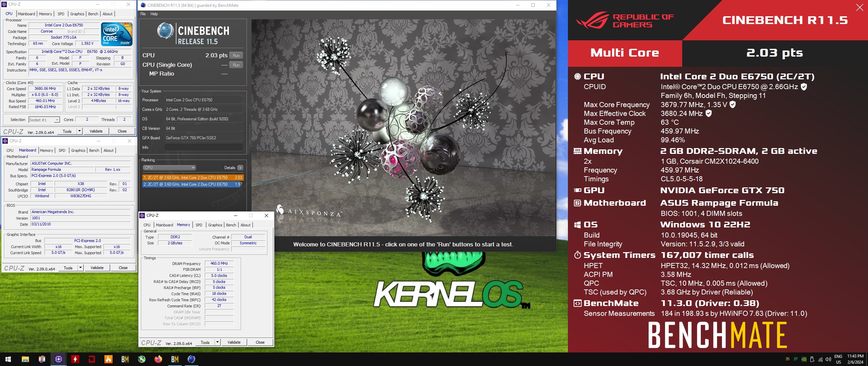Image resolution: width=868 pixels, height=366 pixels.
Task: Open the File menu in Cinebench
Action: pos(143,14)
